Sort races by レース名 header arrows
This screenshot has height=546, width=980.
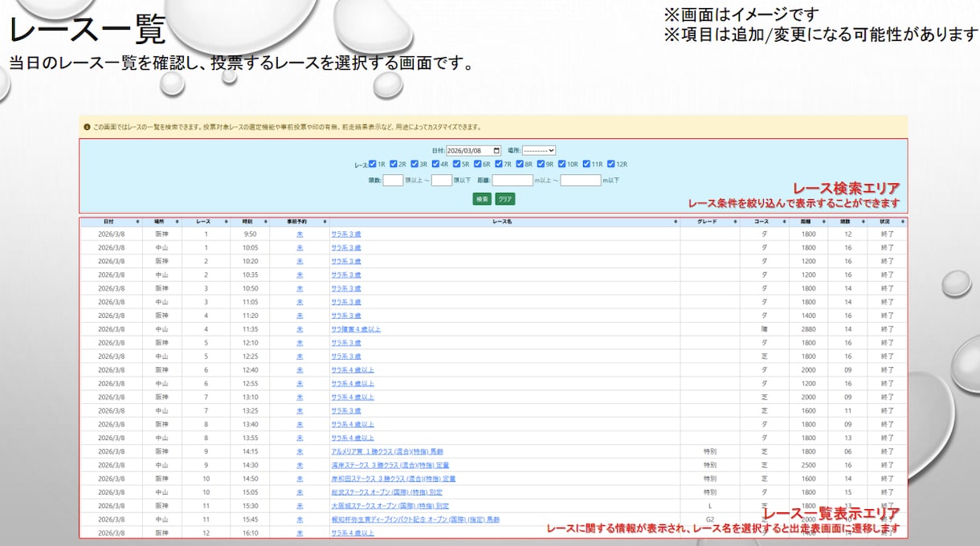tap(676, 221)
